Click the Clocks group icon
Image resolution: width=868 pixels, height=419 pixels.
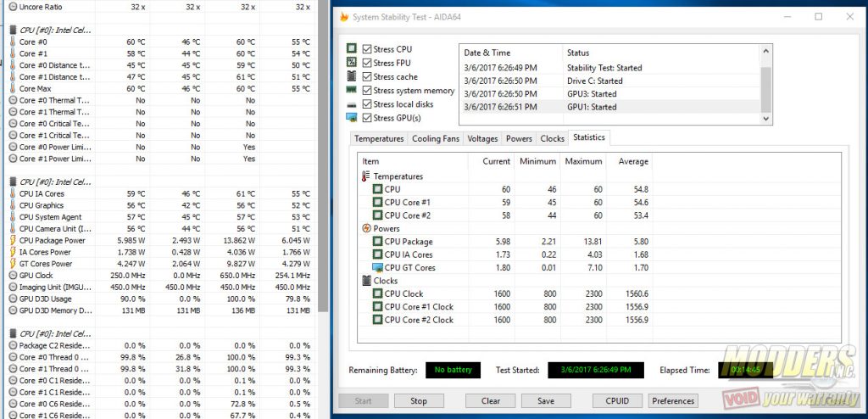366,281
